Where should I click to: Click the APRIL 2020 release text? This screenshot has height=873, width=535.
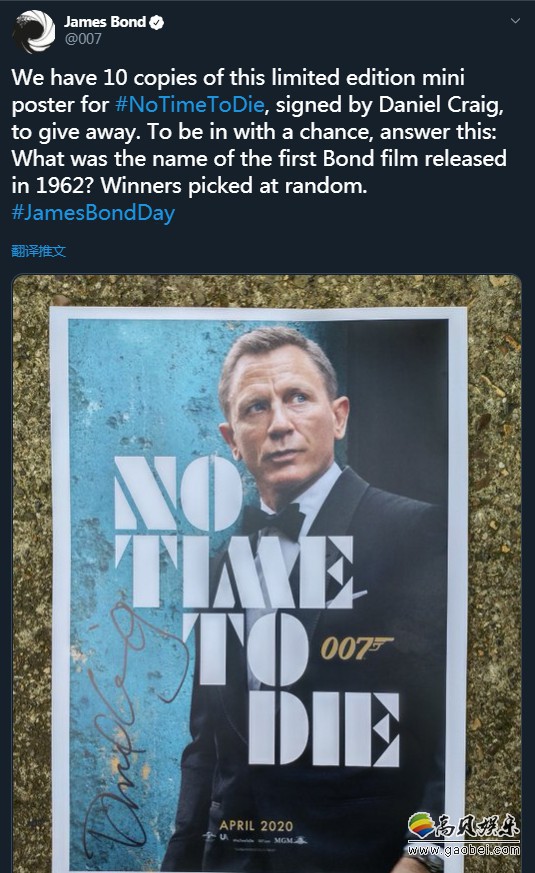click(256, 825)
